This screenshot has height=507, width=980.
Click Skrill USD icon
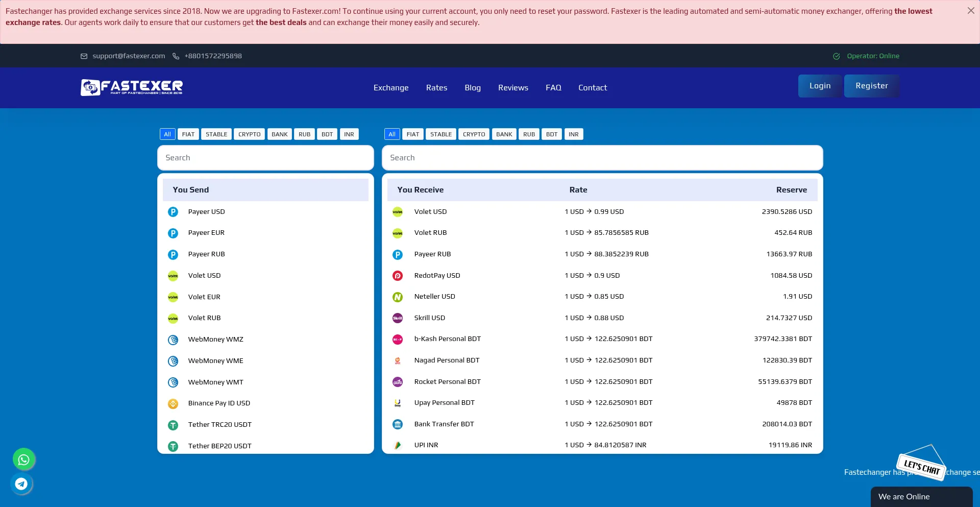coord(398,318)
